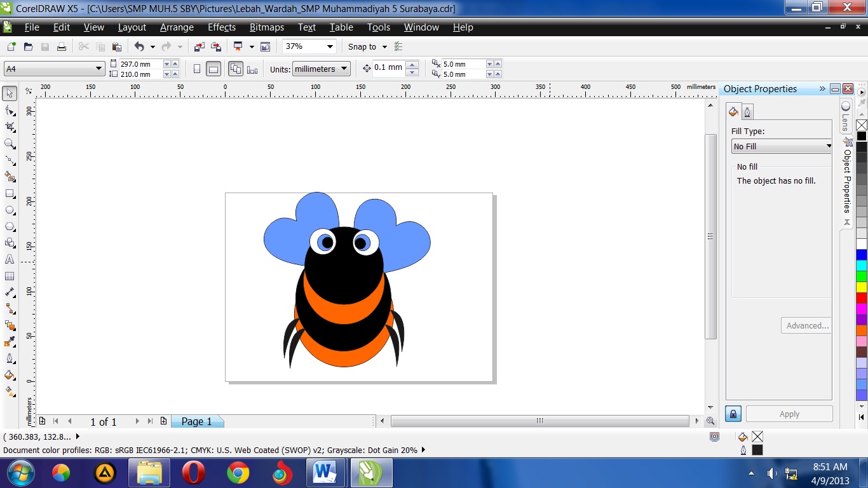Set page to Portrait orientation
This screenshot has width=868, height=488.
coord(196,69)
